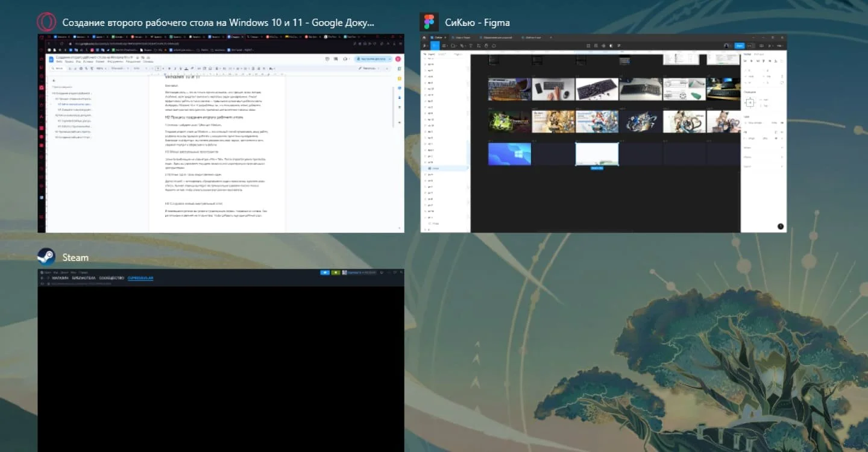Screen dimensions: 868x452
Task: Click the 'СиКью - Figma' window title text
Action: (477, 23)
